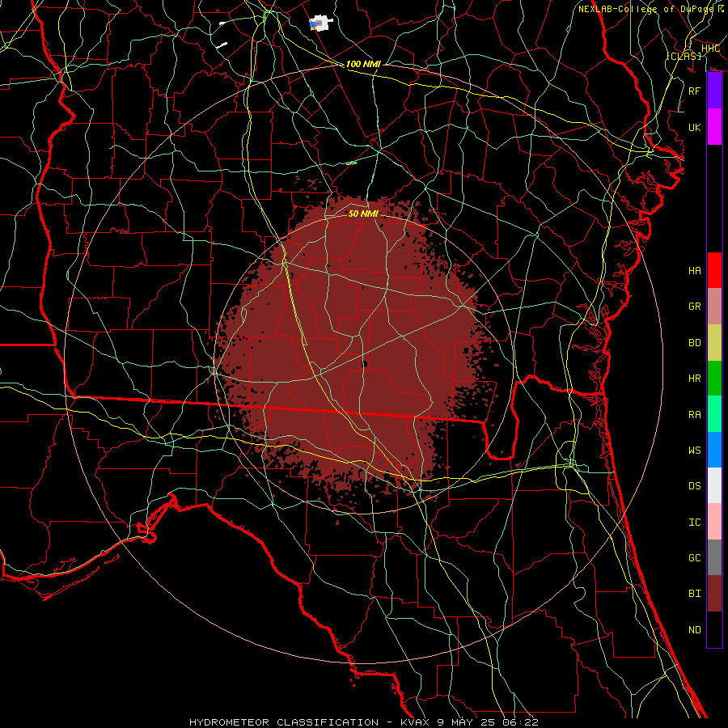Click the HR legend label
The height and width of the screenshot is (728, 728).
pyautogui.click(x=694, y=378)
